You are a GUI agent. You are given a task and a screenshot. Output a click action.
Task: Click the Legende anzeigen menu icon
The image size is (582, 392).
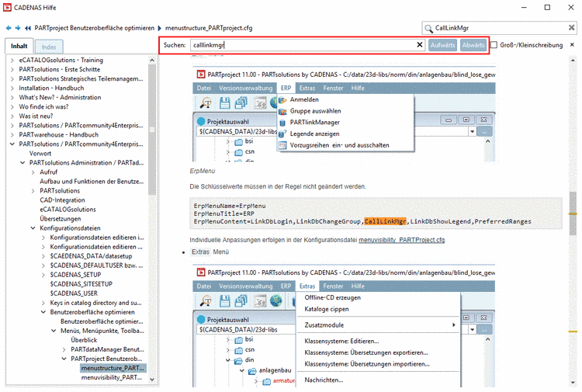point(282,134)
